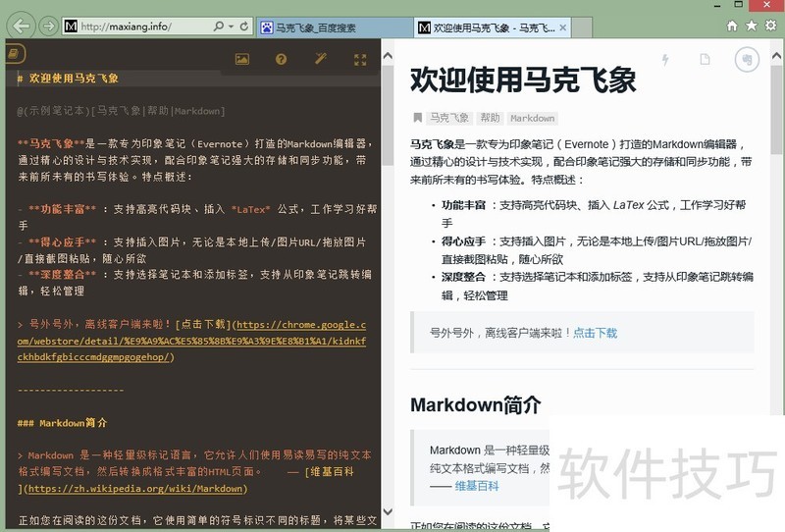Click 功能丰富 bullet in preview

pos(463,205)
